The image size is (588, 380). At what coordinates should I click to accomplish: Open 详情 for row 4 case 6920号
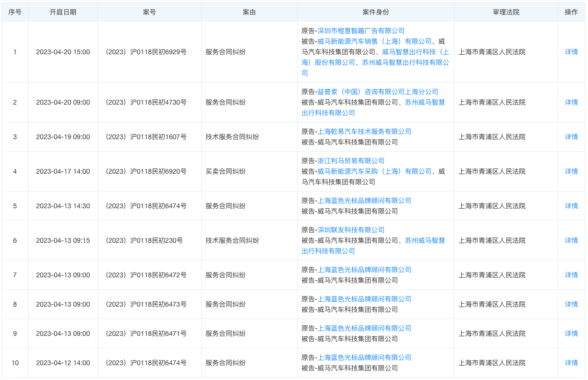(571, 171)
